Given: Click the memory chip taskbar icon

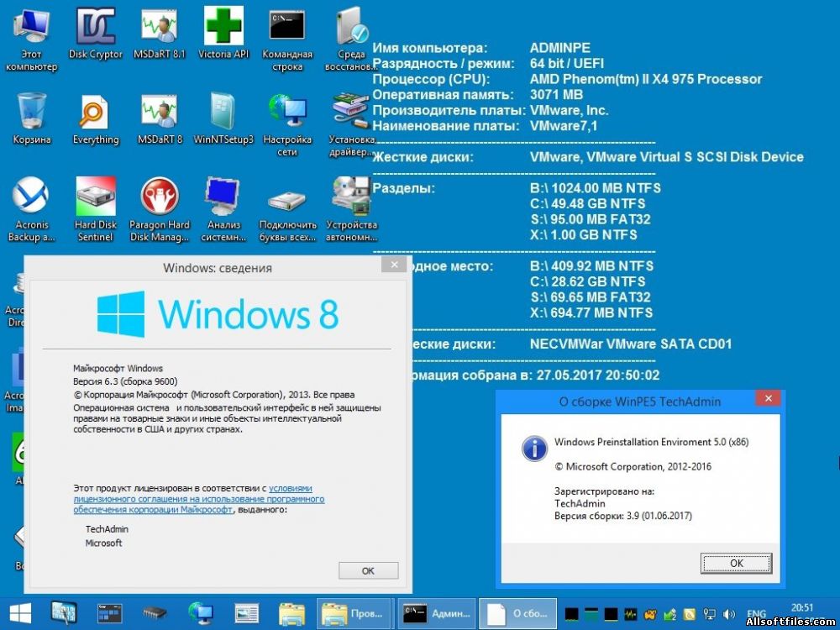Looking at the screenshot, I should [x=155, y=613].
